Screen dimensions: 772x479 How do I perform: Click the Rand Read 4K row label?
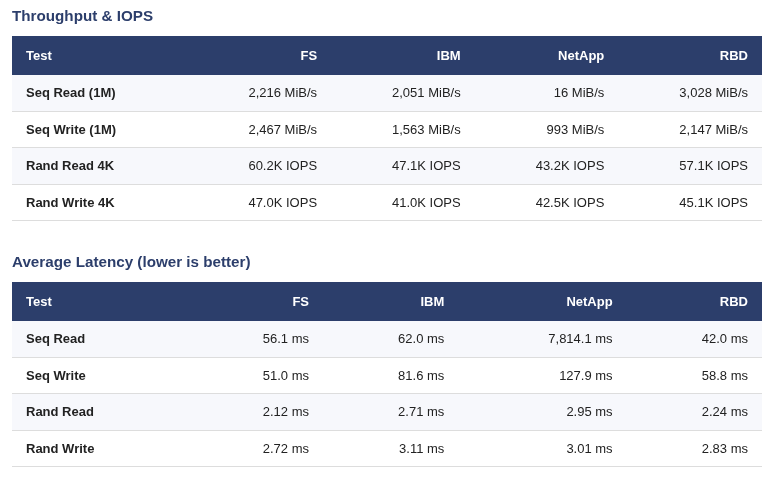pyautogui.click(x=70, y=166)
